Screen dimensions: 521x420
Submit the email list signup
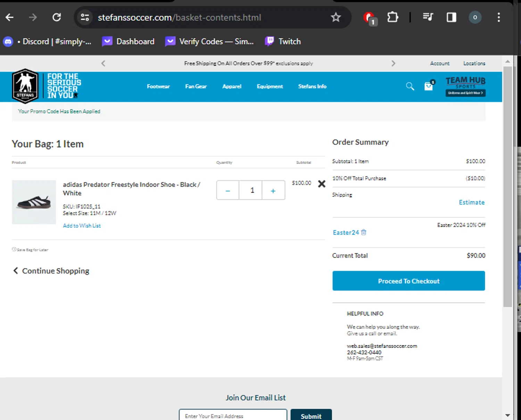(x=311, y=415)
